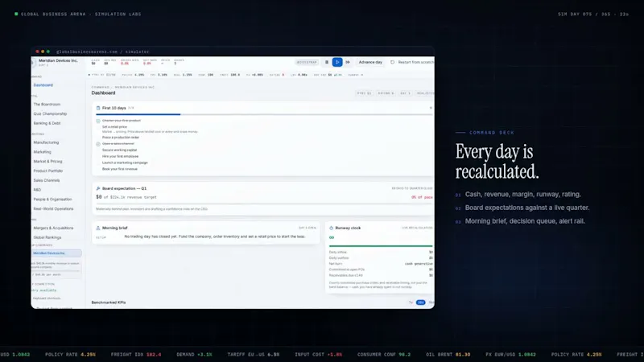Click Morning brief message text
Viewport: 644px width, 362px height.
click(x=215, y=237)
